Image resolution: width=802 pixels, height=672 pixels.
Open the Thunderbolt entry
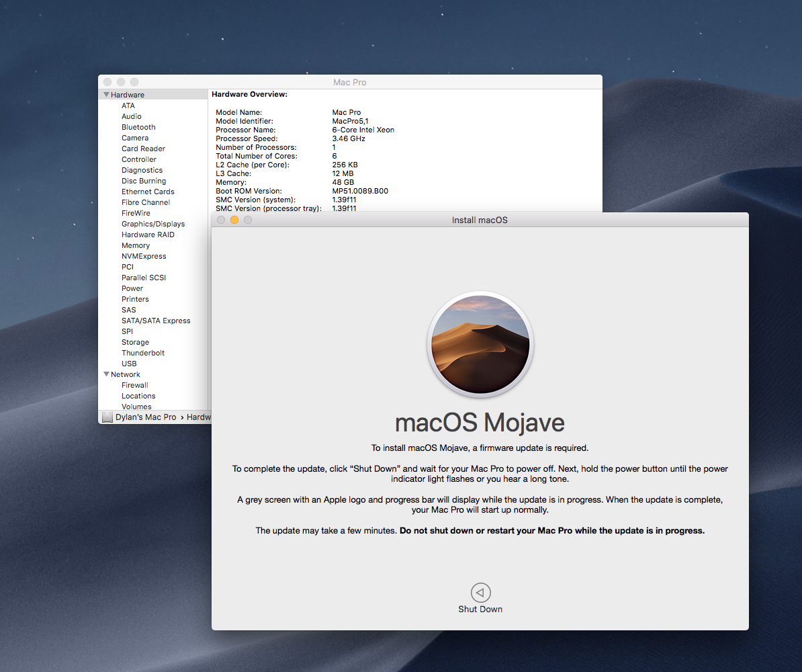143,353
